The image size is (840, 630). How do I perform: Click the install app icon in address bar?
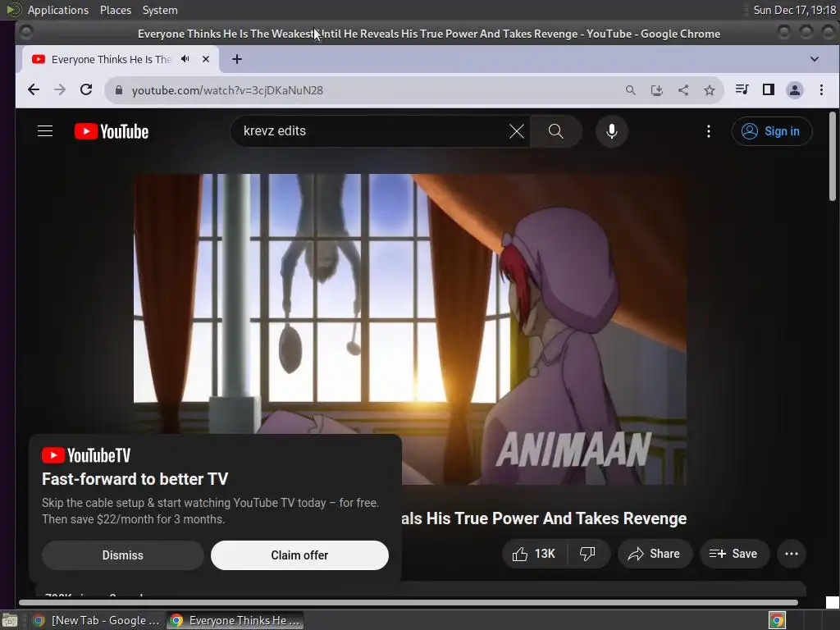tap(657, 90)
